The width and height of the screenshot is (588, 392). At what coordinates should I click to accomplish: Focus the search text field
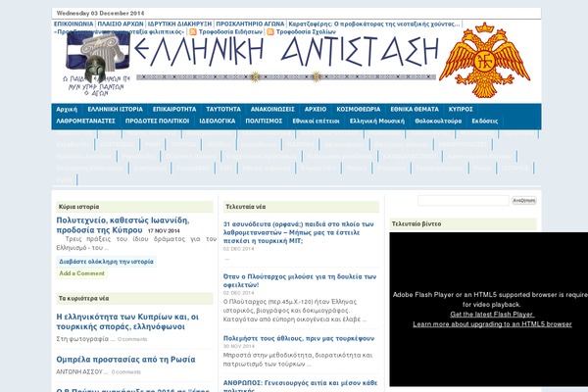tap(464, 200)
